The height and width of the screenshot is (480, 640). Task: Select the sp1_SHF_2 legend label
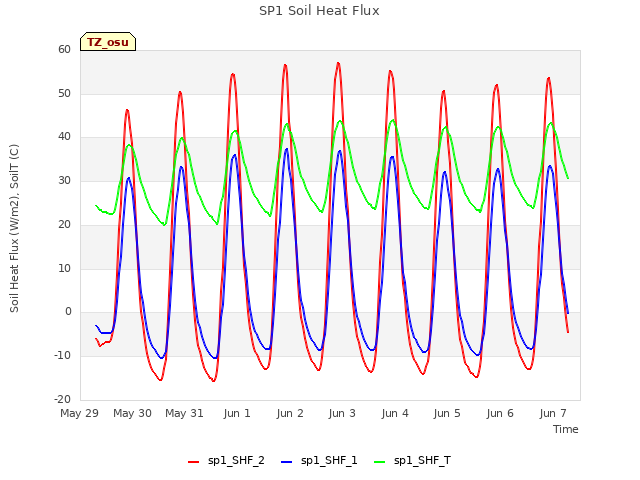[x=236, y=460]
